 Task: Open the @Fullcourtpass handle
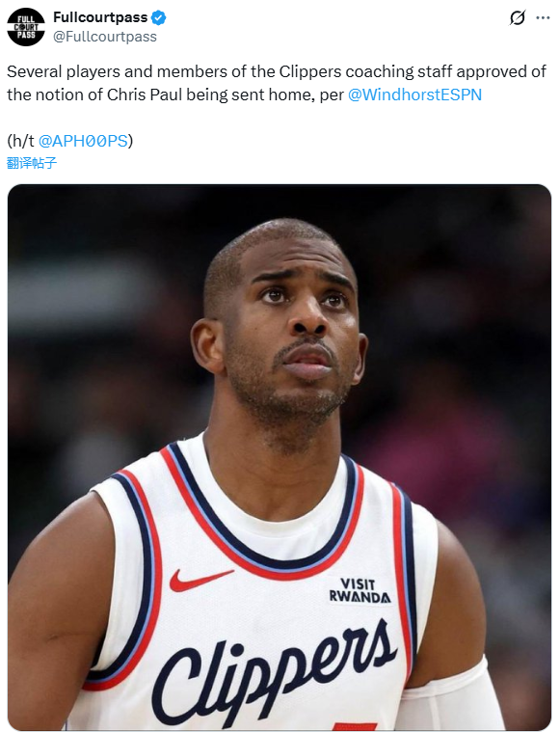105,37
